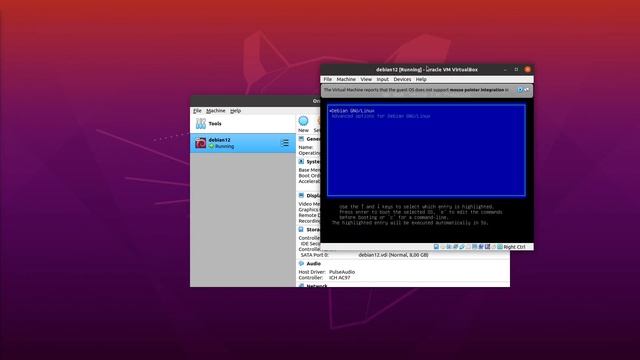This screenshot has width=640, height=360.
Task: Click the optical drive status bar icon
Action: [442, 247]
